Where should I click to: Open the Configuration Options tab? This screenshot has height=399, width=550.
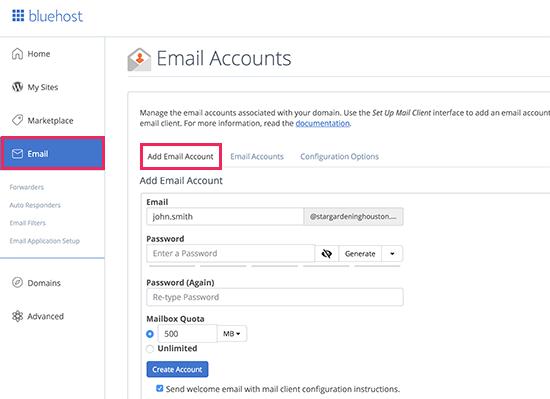[x=340, y=156]
